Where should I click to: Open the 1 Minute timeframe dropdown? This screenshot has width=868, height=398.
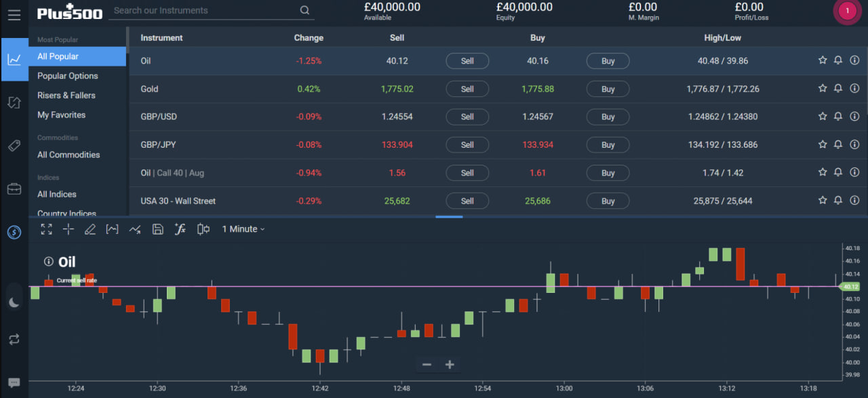point(243,229)
